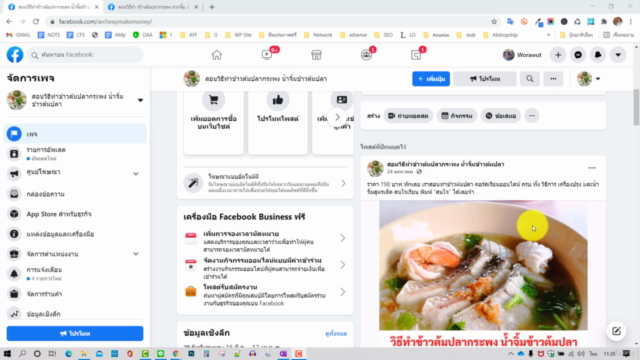640x360 pixels.
Task: Open the Groups icon in top navigation
Action: coord(367,55)
